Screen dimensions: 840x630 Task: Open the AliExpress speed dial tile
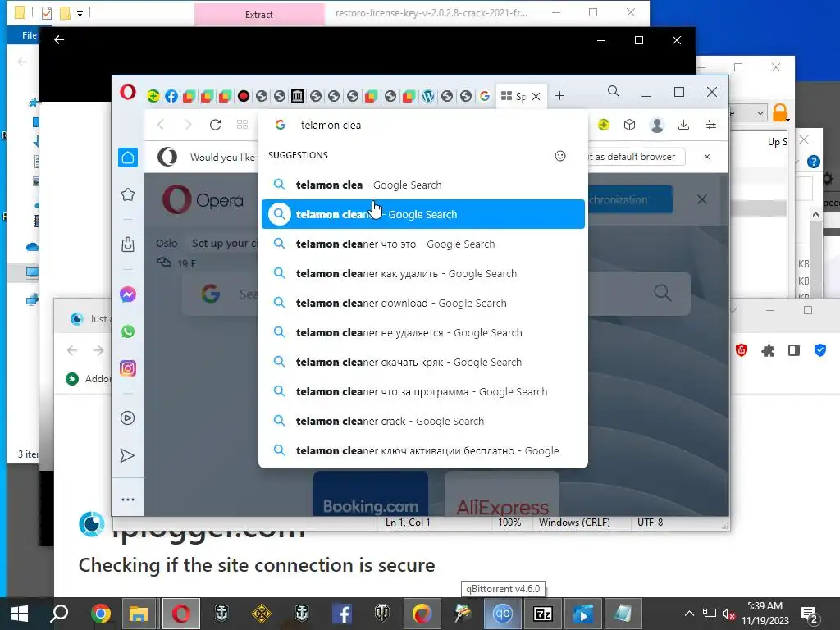coord(502,494)
